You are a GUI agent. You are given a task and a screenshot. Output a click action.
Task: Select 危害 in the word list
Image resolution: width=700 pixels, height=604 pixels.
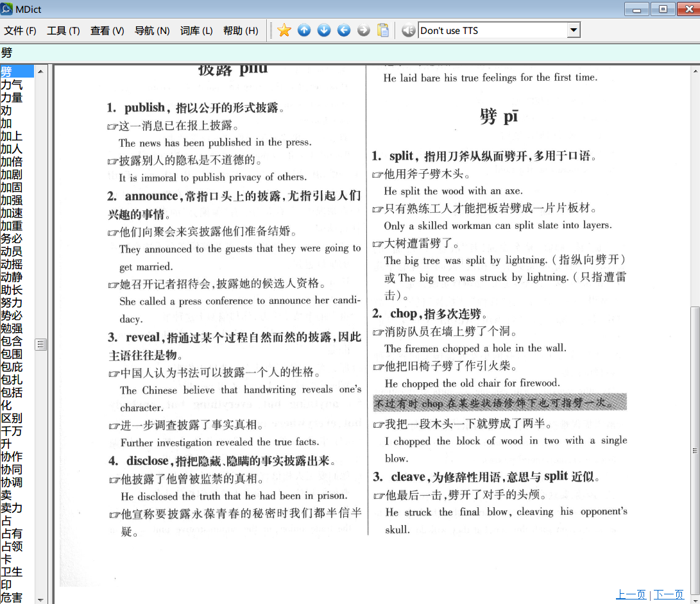(12, 598)
